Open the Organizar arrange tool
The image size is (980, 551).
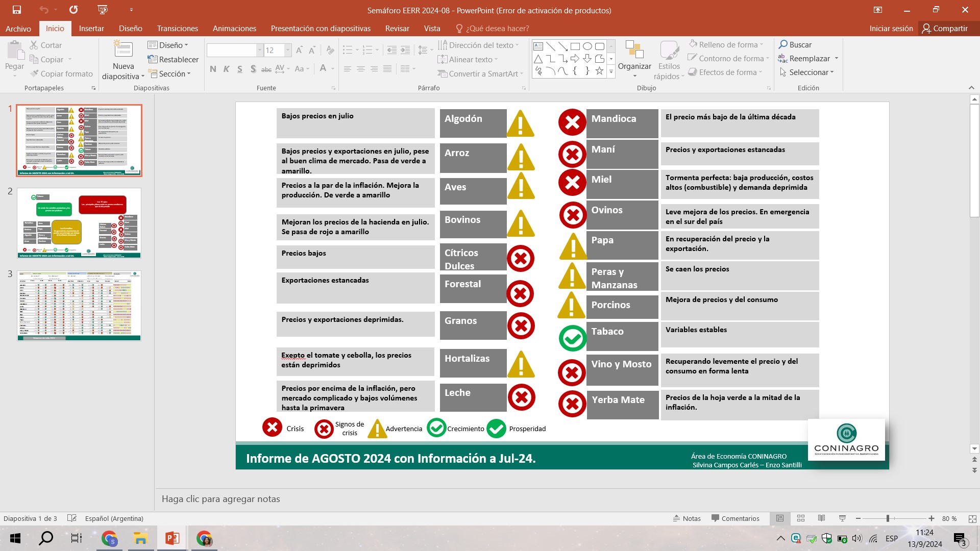pyautogui.click(x=634, y=59)
